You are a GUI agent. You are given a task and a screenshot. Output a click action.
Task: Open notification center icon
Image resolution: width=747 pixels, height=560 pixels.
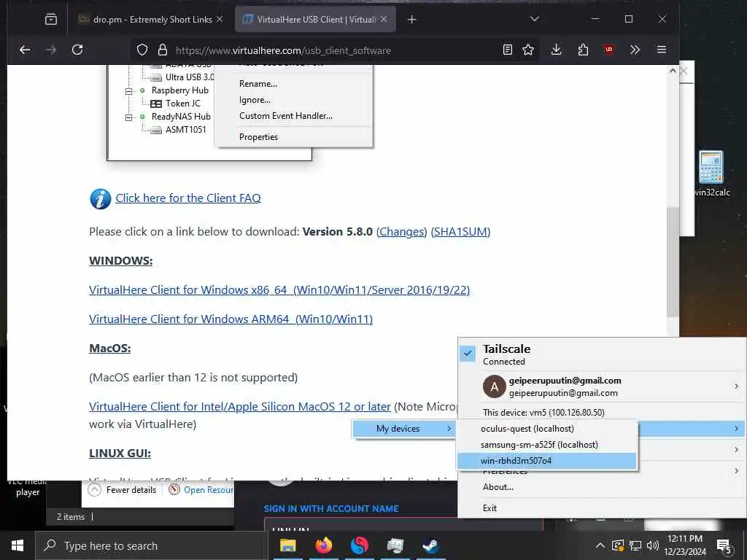[x=724, y=546]
